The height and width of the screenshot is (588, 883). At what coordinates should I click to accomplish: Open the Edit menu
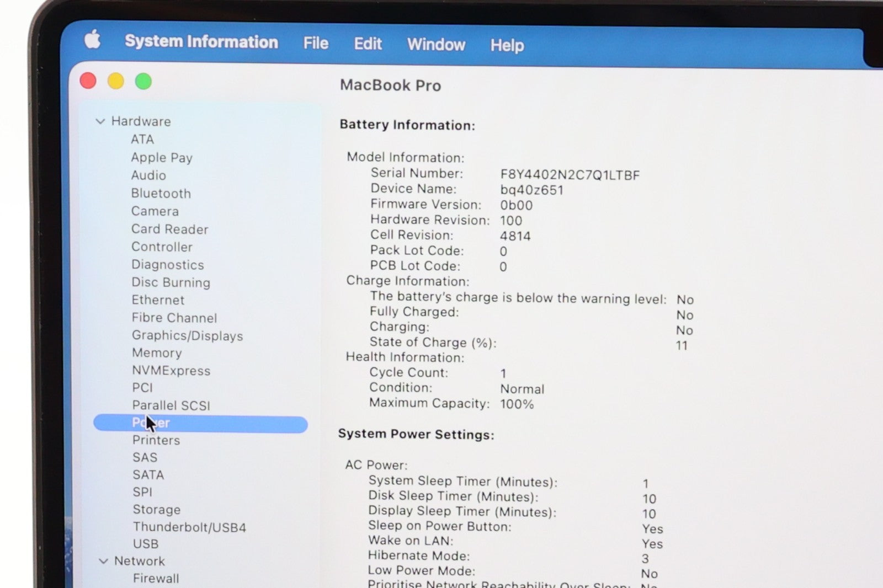pyautogui.click(x=368, y=44)
